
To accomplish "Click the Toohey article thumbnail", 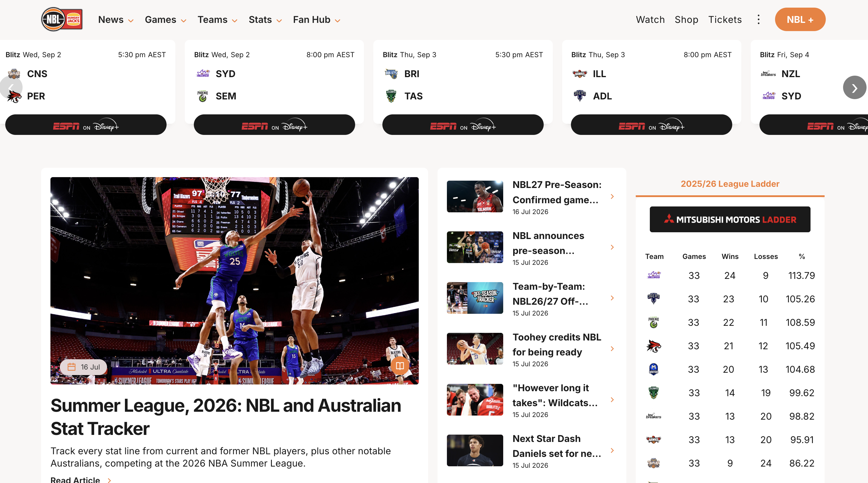I will click(x=475, y=349).
